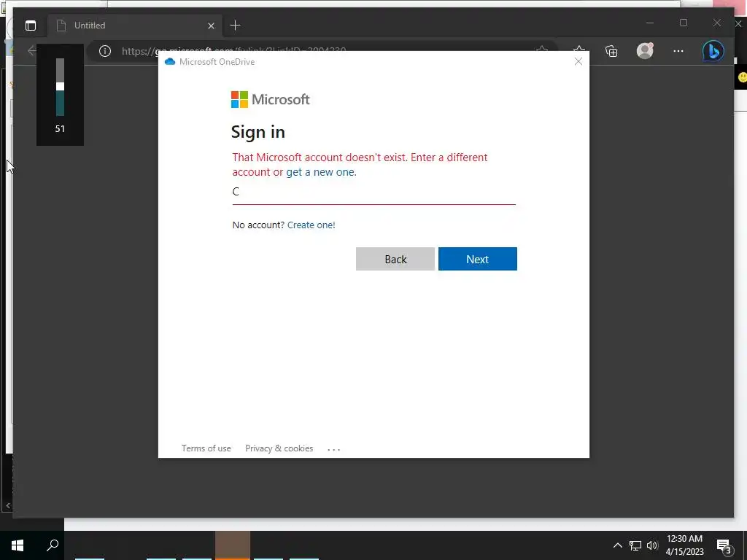Click the highlighted orange taskbar app
Viewport: 747px width, 560px height.
pyautogui.click(x=233, y=545)
